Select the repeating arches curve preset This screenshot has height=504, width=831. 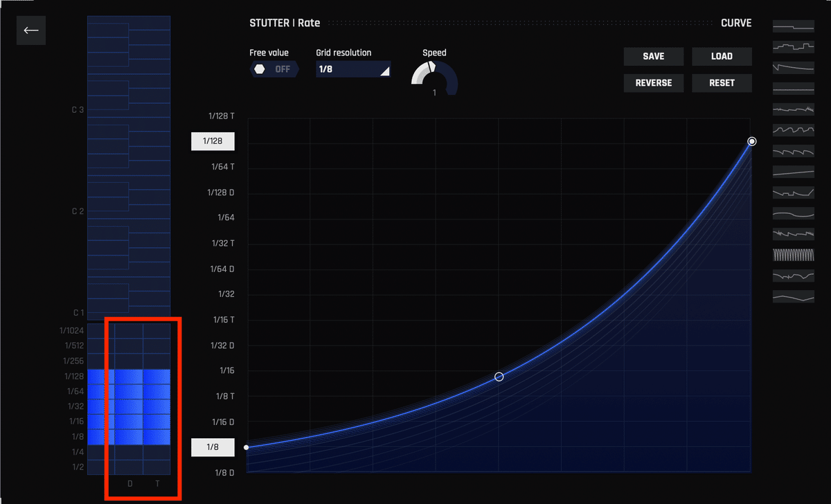(x=794, y=130)
